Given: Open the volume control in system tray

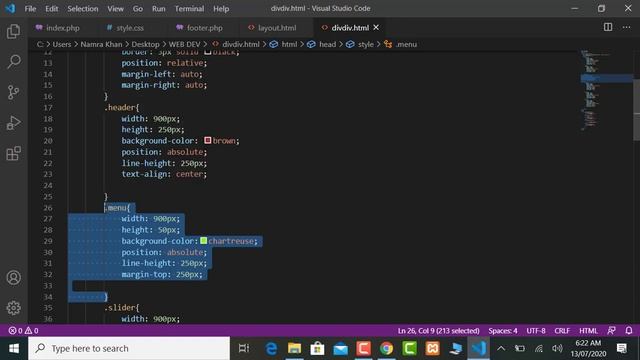Looking at the screenshot, I should [557, 349].
